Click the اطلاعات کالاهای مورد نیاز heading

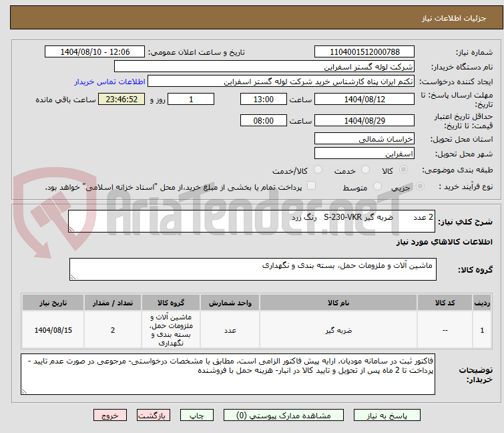point(444,242)
